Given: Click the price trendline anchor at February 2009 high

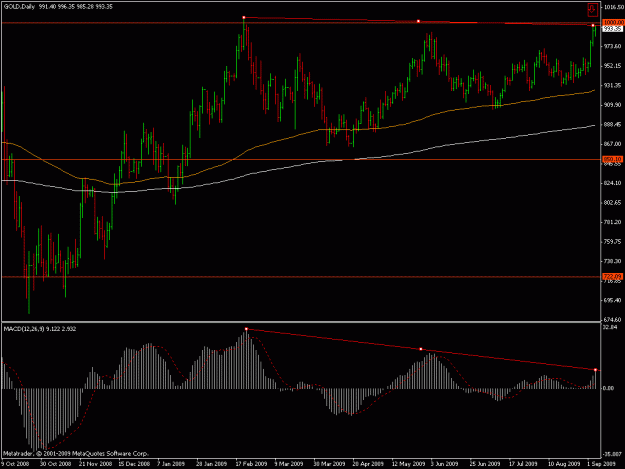Looking at the screenshot, I should 244,18.
